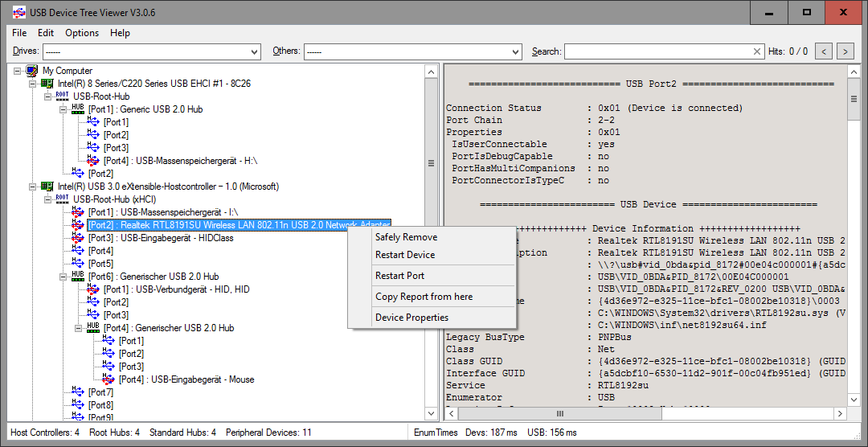The width and height of the screenshot is (868, 447).
Task: Click tree pane scrollbar down arrow
Action: click(431, 413)
